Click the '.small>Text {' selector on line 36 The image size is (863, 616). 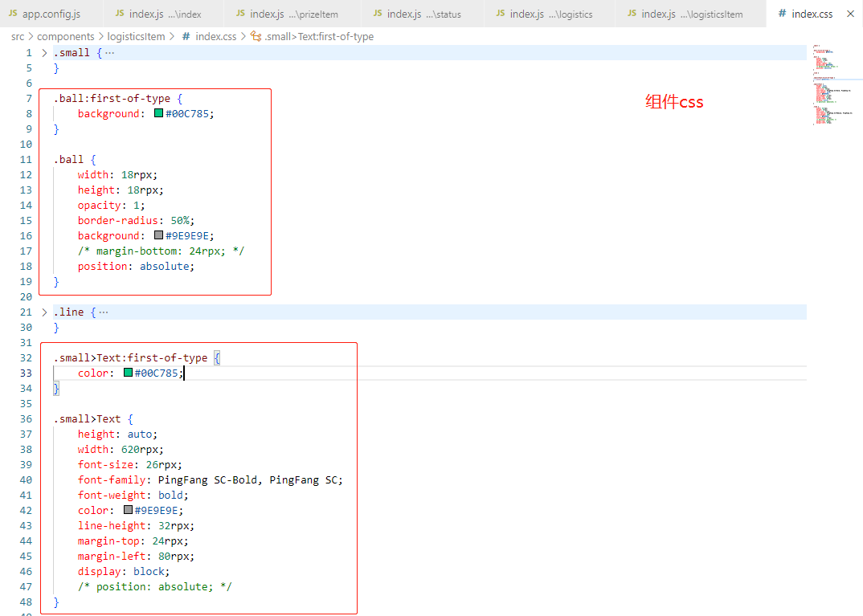pos(93,418)
